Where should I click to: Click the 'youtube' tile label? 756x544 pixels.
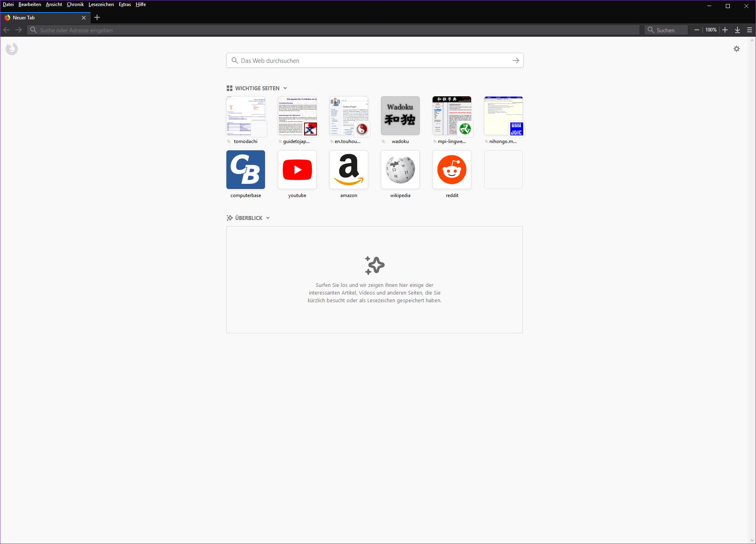click(x=297, y=195)
